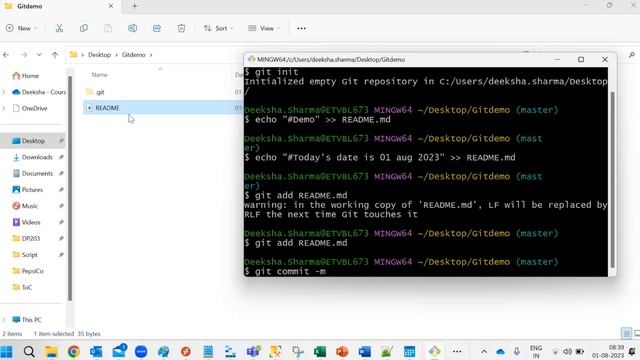
Task: Click the pin icon next to Documents
Action: 61,173
